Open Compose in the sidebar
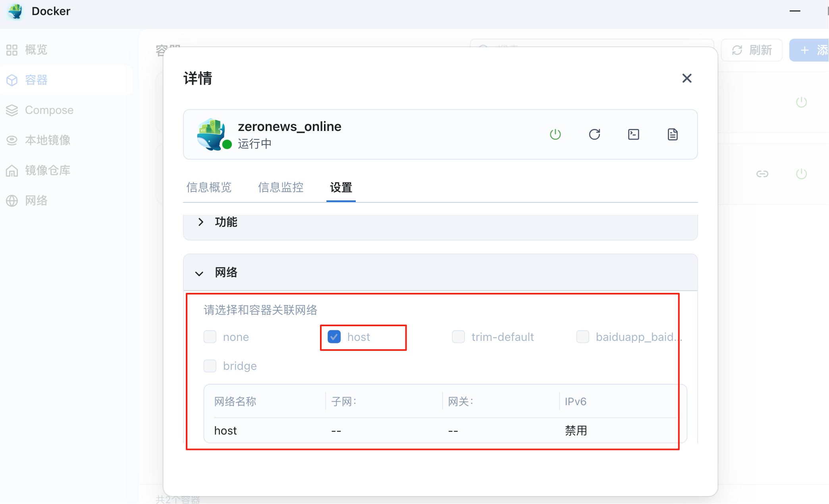 [49, 110]
